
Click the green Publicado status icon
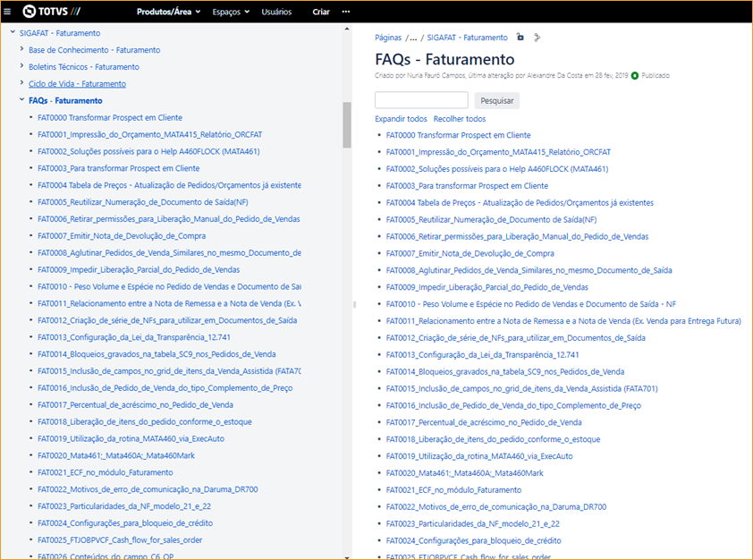point(635,75)
